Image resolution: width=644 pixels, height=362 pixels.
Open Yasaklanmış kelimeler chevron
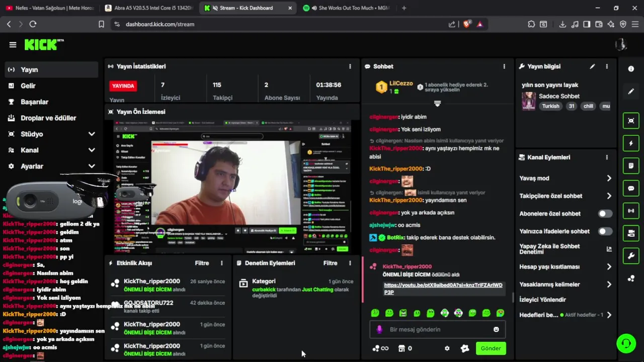[609, 285]
